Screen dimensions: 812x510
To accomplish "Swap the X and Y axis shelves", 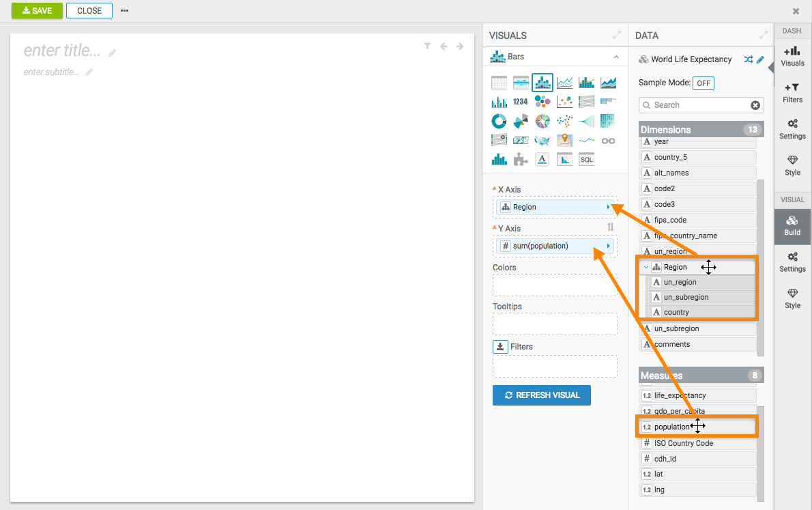I will pyautogui.click(x=611, y=227).
